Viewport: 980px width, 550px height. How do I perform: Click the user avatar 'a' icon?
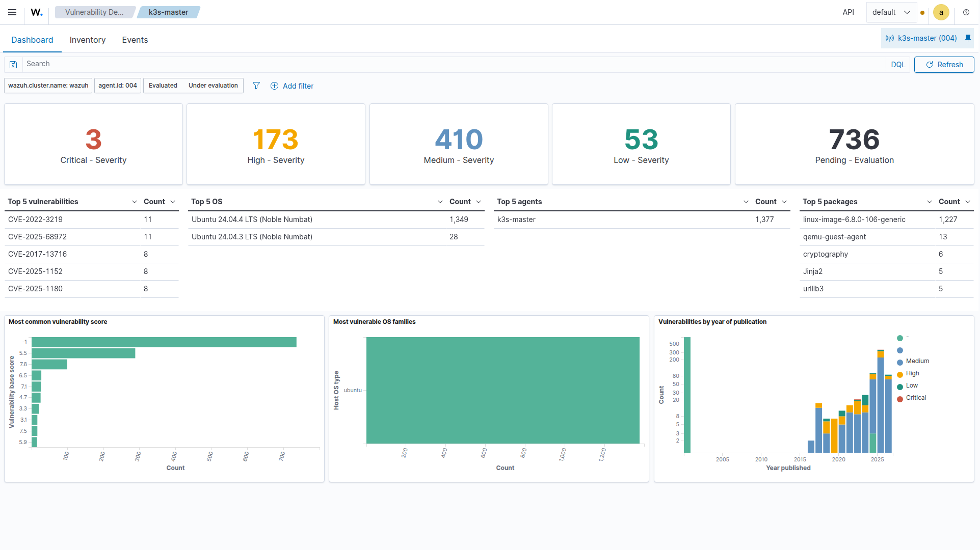click(941, 12)
